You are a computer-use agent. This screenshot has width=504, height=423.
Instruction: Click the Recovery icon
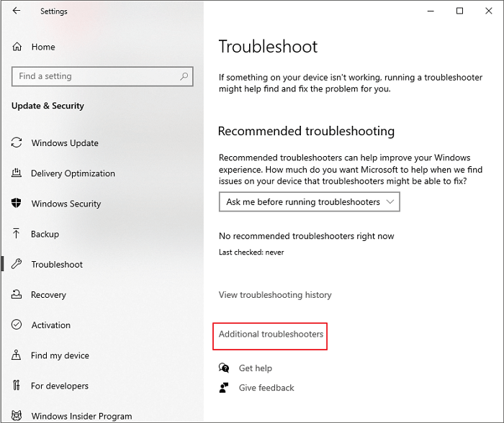(17, 295)
